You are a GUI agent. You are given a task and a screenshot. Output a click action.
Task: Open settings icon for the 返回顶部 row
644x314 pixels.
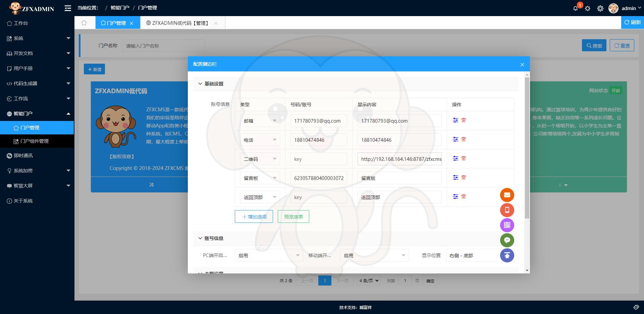pos(455,197)
